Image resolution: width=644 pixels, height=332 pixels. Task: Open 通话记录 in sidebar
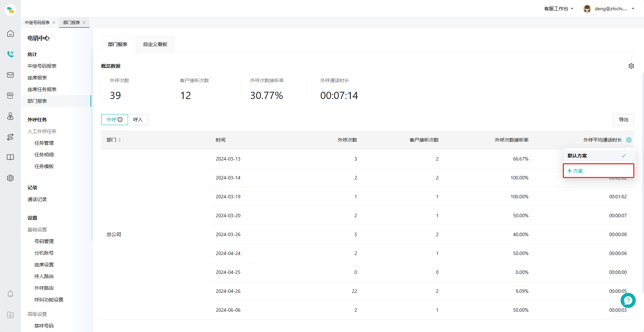coord(37,199)
